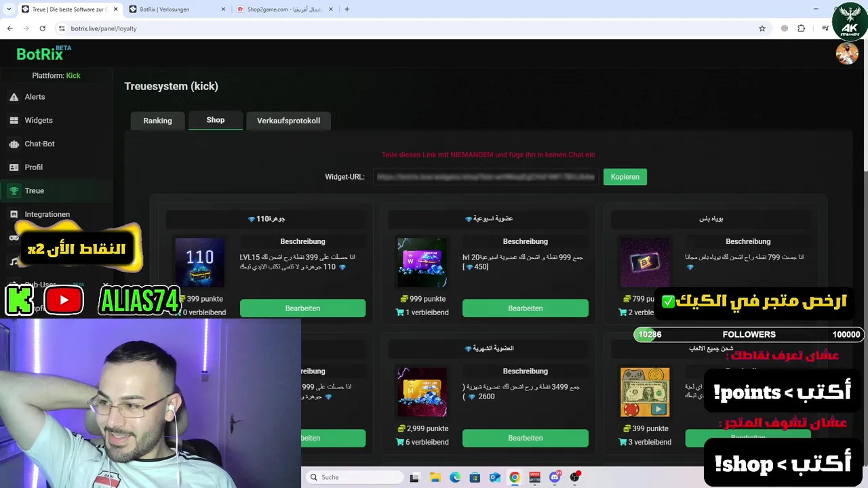
Task: Switch to Shop2game.com browser tab
Action: [285, 9]
